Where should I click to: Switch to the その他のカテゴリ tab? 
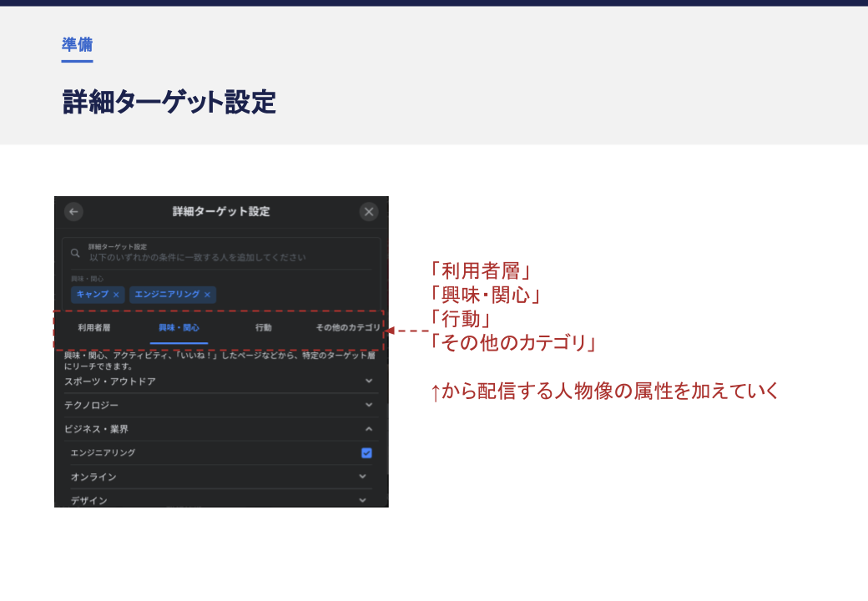tap(348, 327)
